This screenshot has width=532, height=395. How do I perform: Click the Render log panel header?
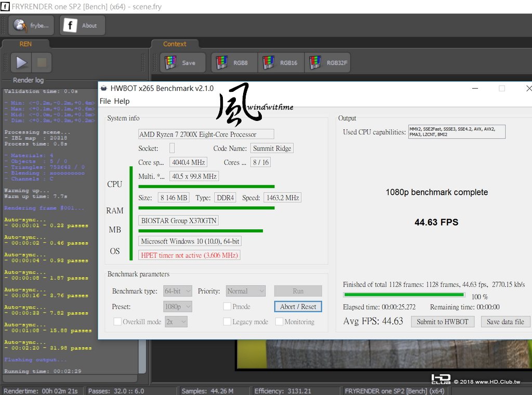tap(28, 80)
